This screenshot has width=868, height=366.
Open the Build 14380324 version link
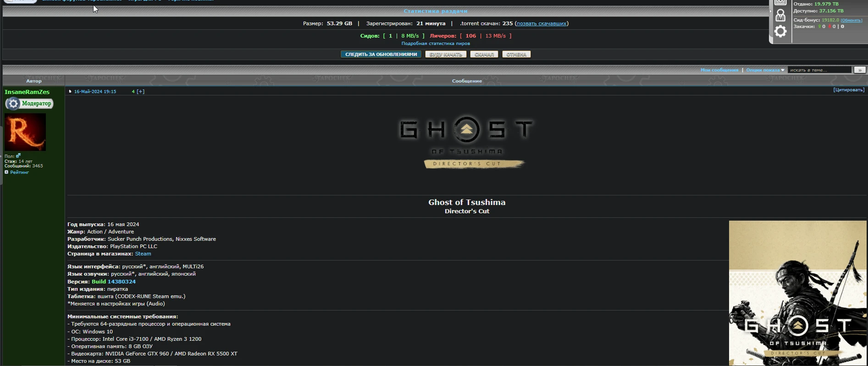[114, 282]
